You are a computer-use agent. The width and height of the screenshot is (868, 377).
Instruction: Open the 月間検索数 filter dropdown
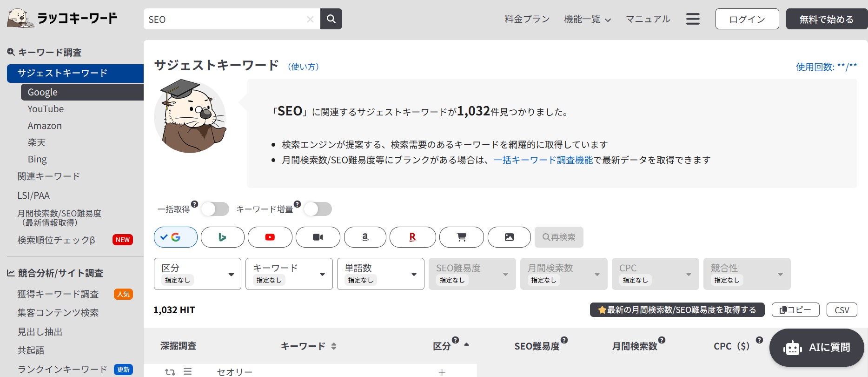[x=564, y=274]
